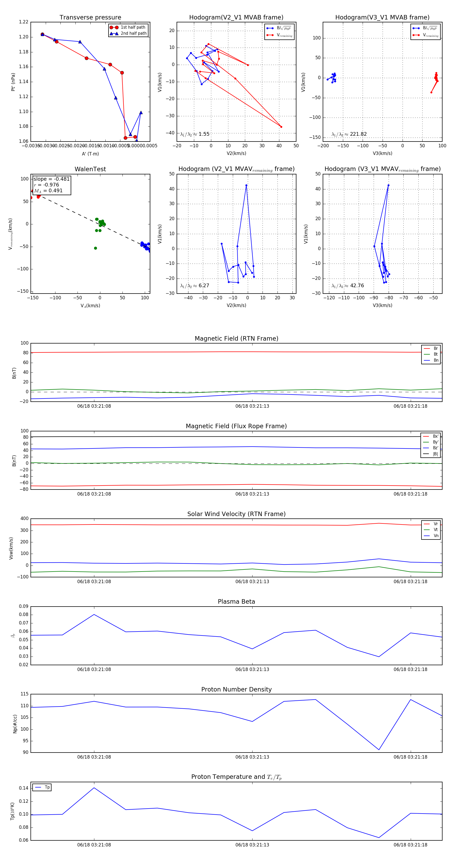
Task: Select the Bz' legend entry
Action: point(431,448)
